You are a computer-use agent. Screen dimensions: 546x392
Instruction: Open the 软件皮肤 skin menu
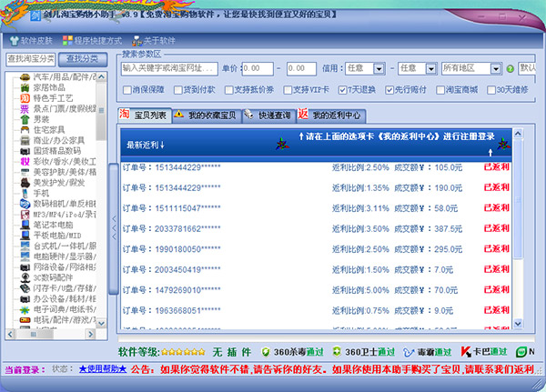click(31, 41)
